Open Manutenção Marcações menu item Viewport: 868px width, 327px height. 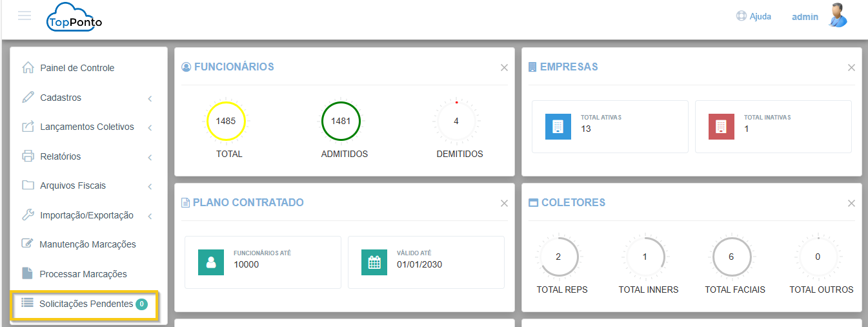[x=87, y=244]
